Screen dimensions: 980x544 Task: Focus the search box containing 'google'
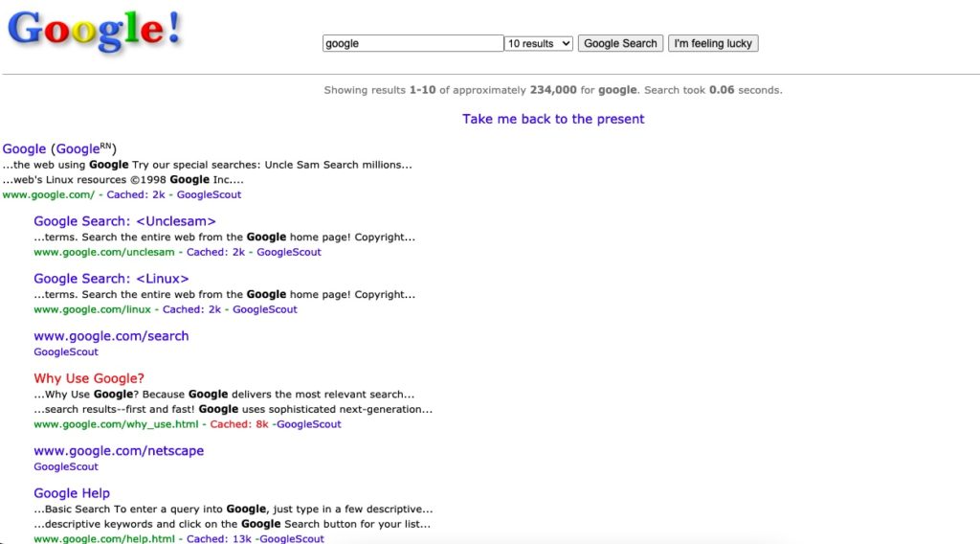coord(412,43)
